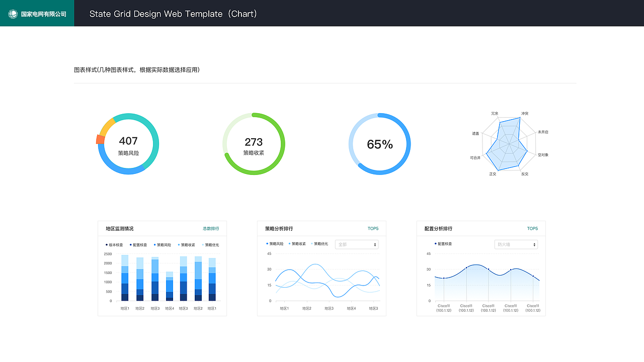Click TOP5 in 配置分析排行 panel

532,229
